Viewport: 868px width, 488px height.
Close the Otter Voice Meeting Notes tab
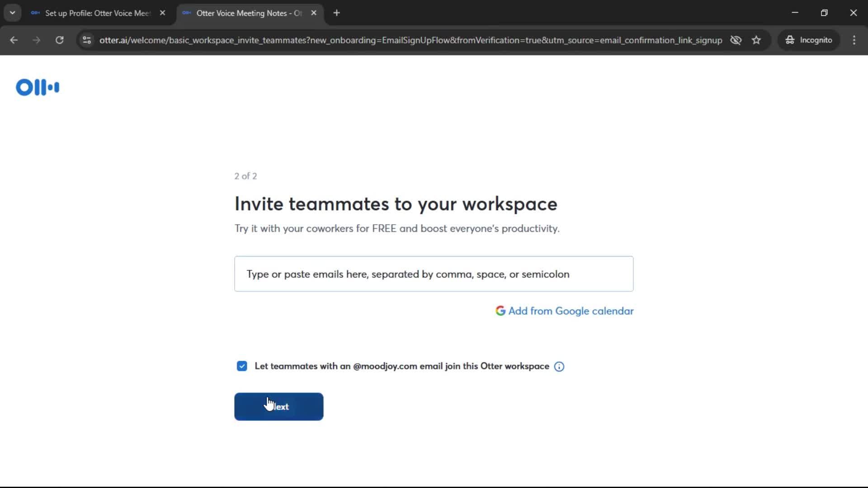pos(314,13)
